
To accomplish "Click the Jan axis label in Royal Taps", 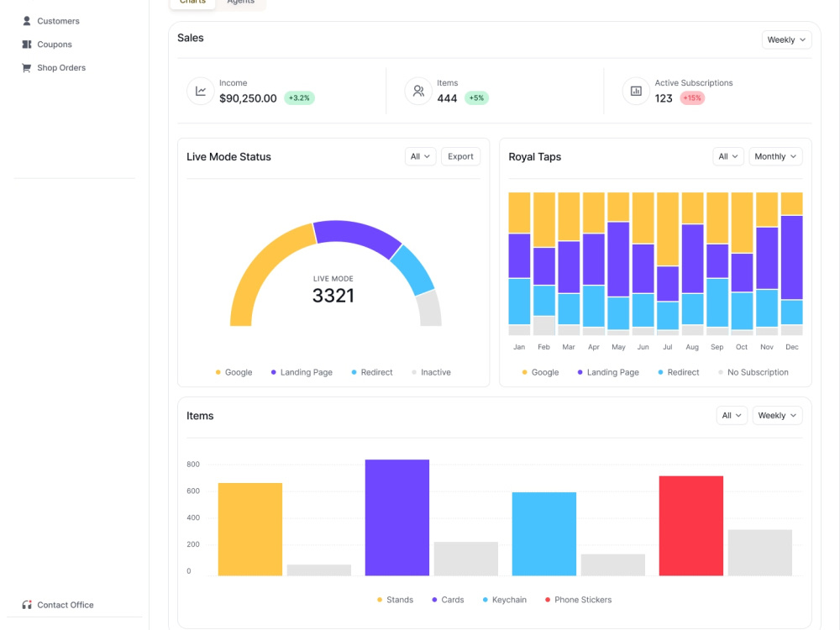I will click(519, 347).
